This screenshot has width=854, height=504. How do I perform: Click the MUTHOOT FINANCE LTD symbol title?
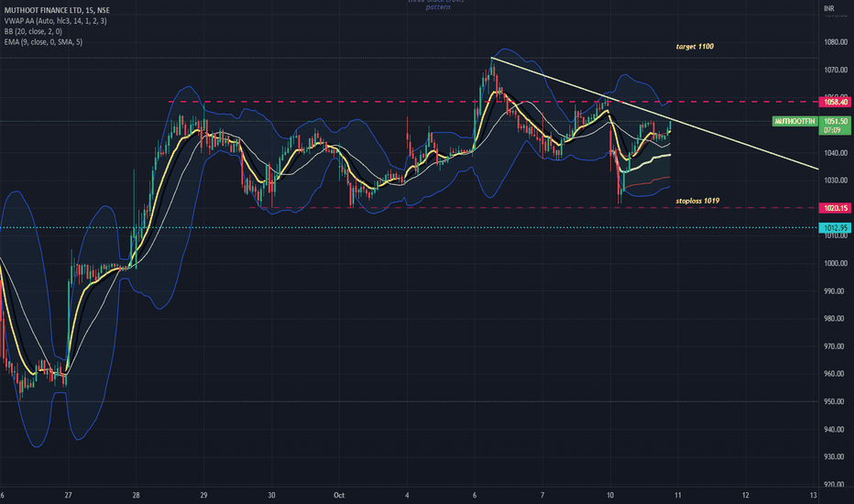pyautogui.click(x=57, y=10)
